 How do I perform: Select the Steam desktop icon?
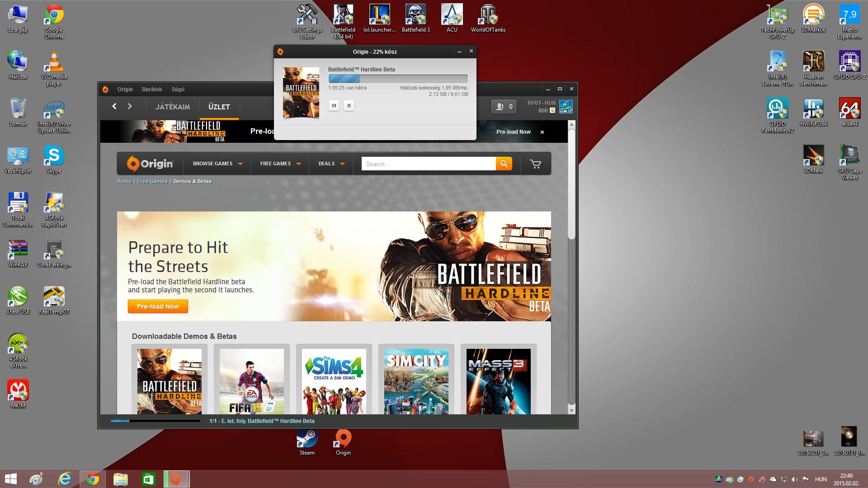(307, 441)
